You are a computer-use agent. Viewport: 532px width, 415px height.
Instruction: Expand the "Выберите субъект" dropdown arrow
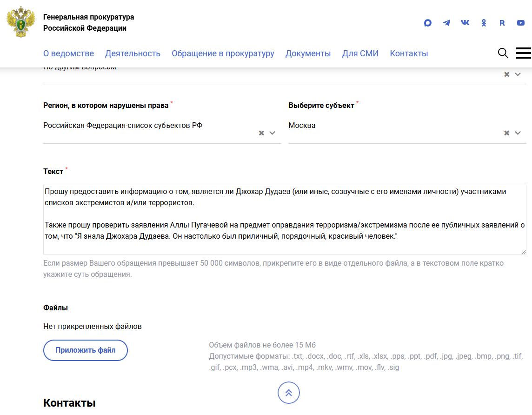click(x=518, y=133)
